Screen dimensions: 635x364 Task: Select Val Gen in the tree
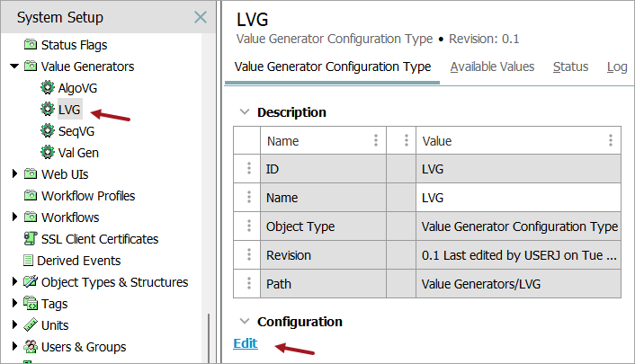tap(78, 153)
